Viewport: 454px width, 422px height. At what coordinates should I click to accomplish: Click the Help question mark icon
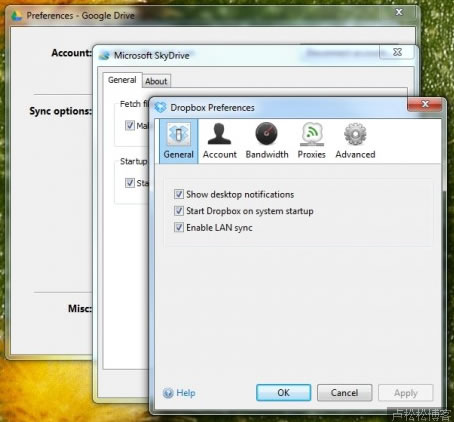pos(168,393)
